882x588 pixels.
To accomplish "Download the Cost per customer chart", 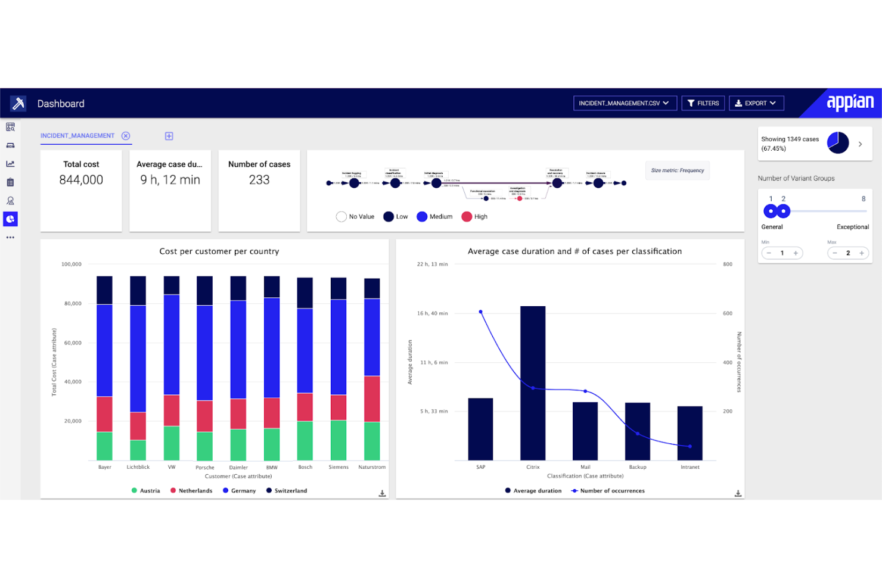I will 383,493.
